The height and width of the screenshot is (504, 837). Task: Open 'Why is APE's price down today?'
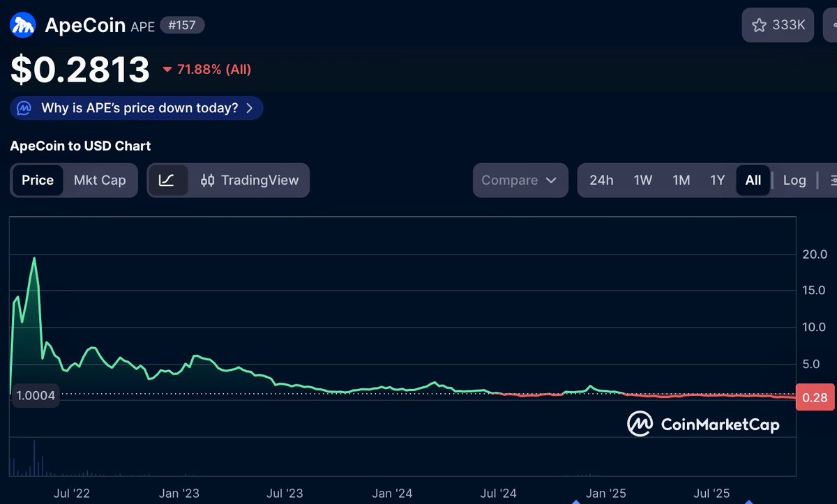pyautogui.click(x=137, y=108)
